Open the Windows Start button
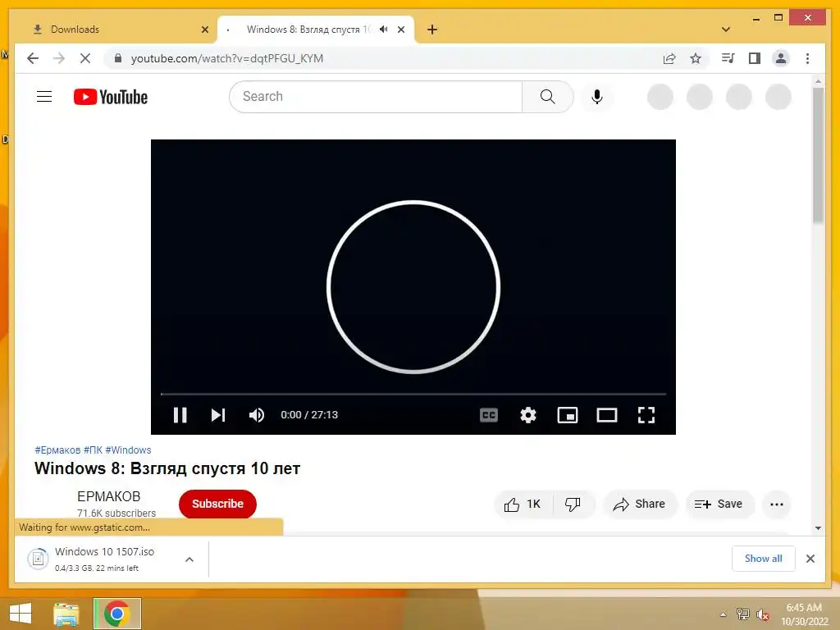840x630 pixels. tap(21, 614)
